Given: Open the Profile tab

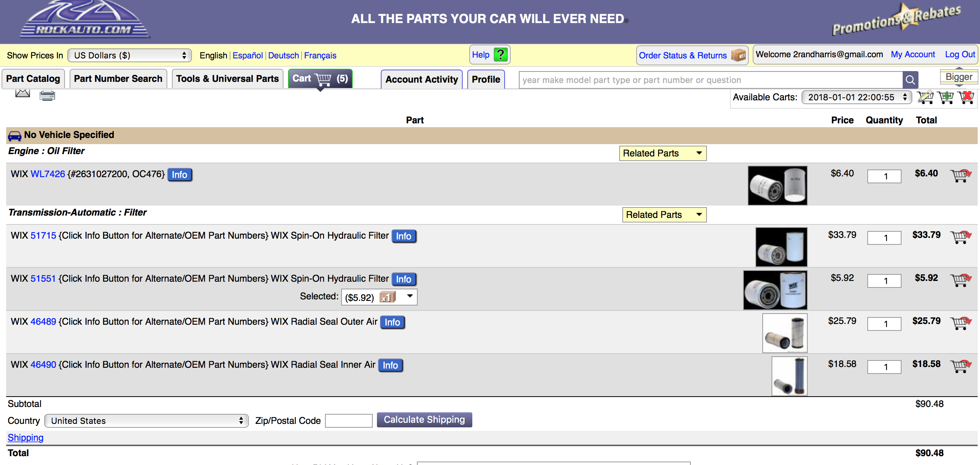Looking at the screenshot, I should point(486,80).
